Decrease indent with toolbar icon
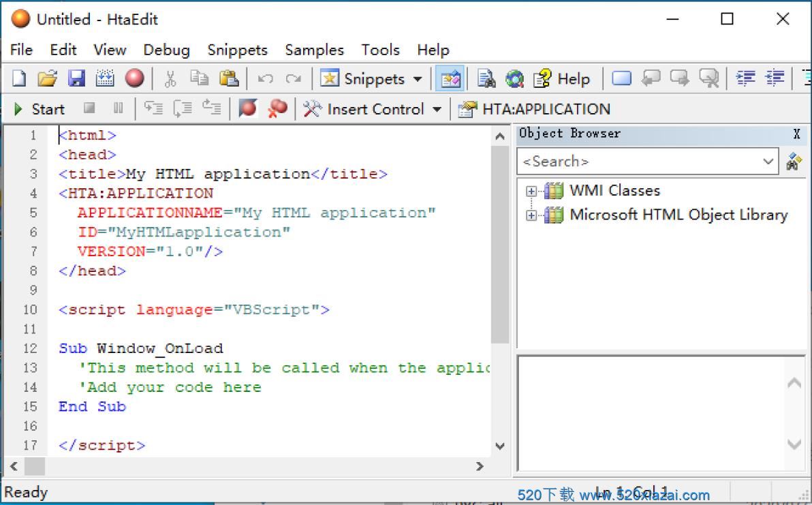 click(x=746, y=79)
